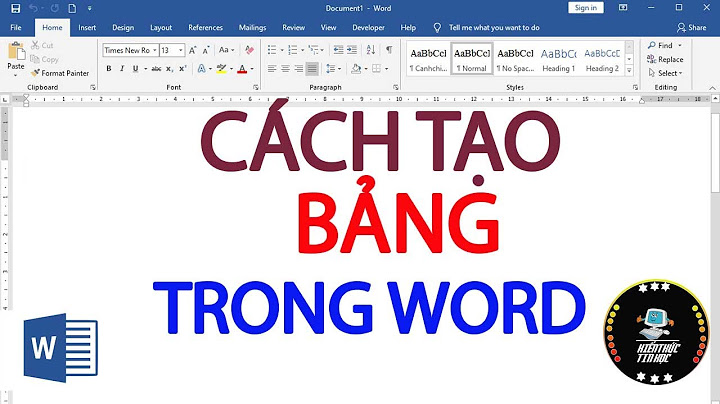Screen dimensions: 720x404
Task: Align text to the right
Action: [x=299, y=69]
